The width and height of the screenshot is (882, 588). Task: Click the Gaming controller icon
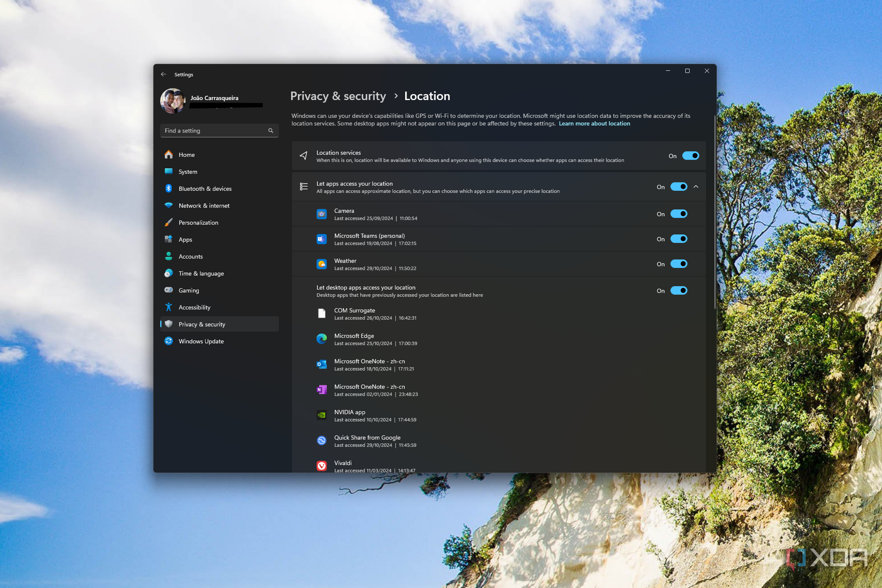169,290
